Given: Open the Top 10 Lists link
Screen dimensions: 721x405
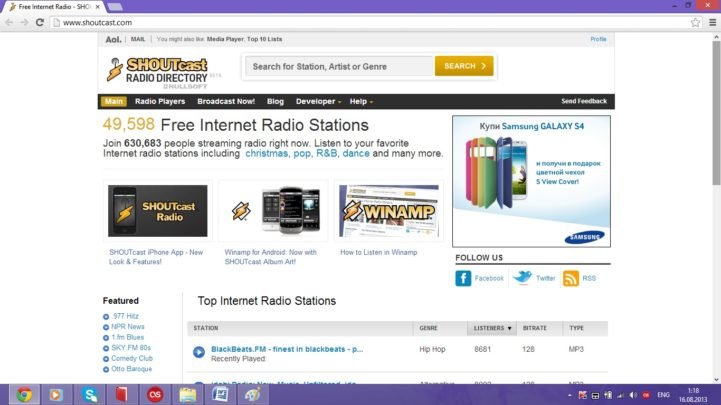Looking at the screenshot, I should [x=264, y=39].
